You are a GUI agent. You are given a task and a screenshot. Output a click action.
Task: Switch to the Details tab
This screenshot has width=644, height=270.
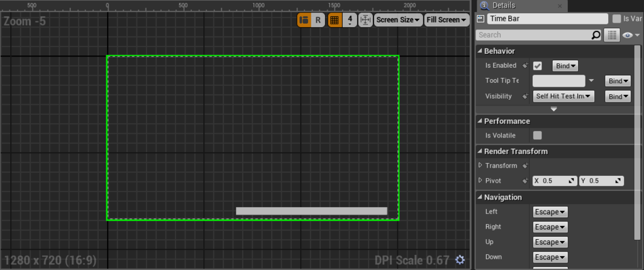503,5
